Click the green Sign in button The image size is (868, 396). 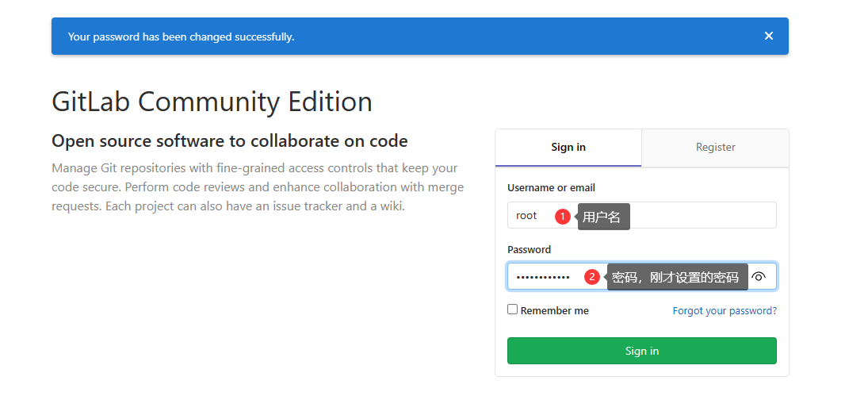click(641, 351)
